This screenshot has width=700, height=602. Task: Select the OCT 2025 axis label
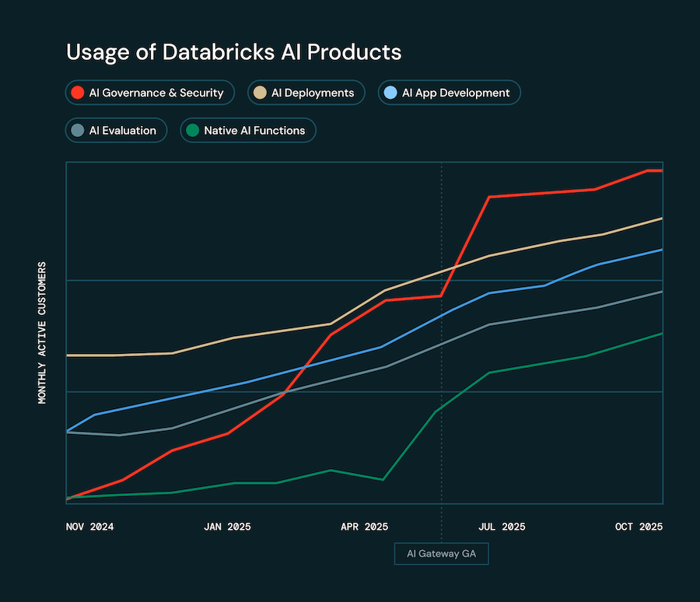638,527
